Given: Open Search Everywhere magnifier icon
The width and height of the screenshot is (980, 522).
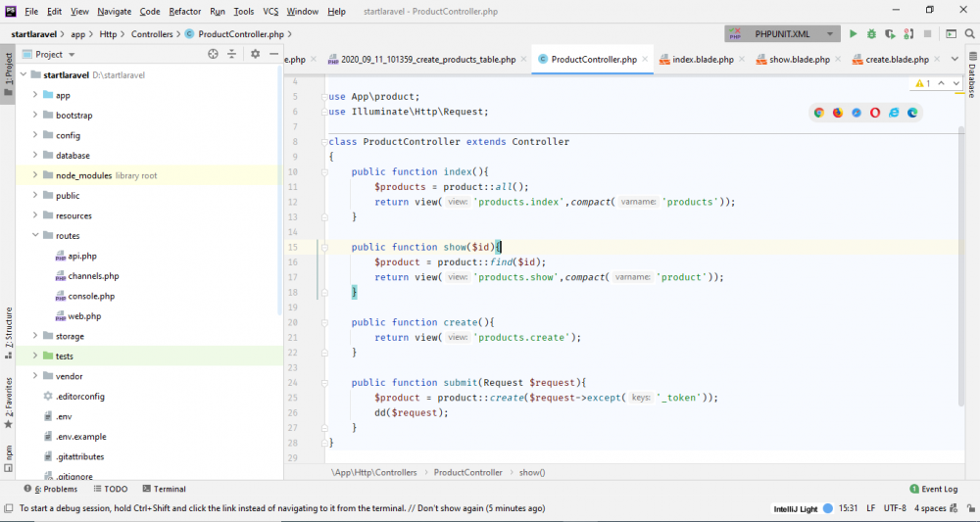Looking at the screenshot, I should 968,34.
